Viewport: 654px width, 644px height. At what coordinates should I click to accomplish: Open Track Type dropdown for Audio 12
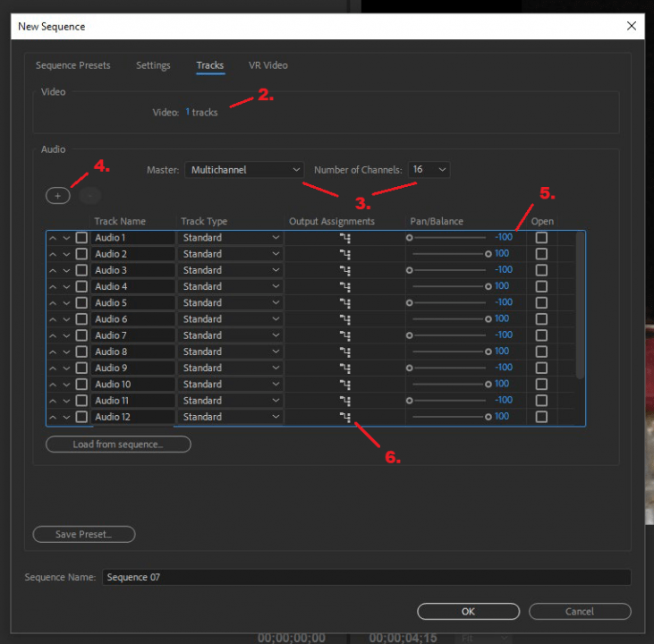[x=231, y=417]
